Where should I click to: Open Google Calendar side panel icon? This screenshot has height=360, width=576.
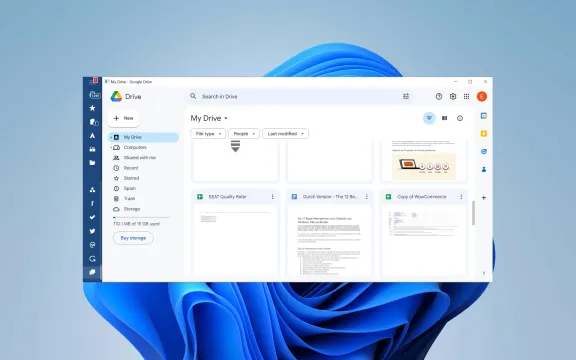[484, 116]
